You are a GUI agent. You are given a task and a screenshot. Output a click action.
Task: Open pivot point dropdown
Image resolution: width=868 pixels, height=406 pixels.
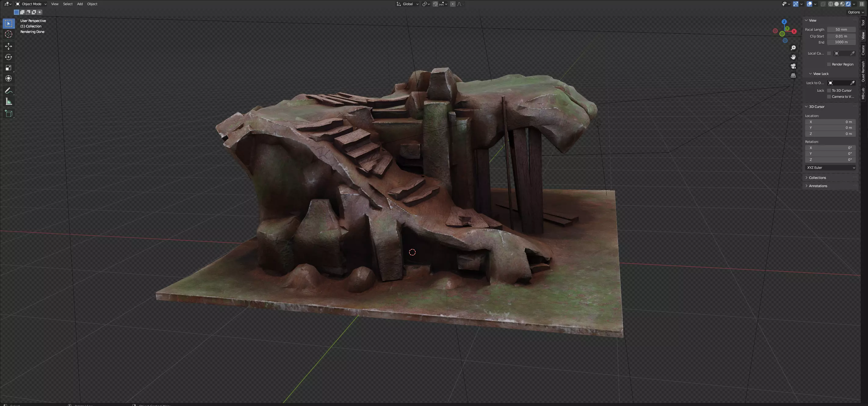426,4
